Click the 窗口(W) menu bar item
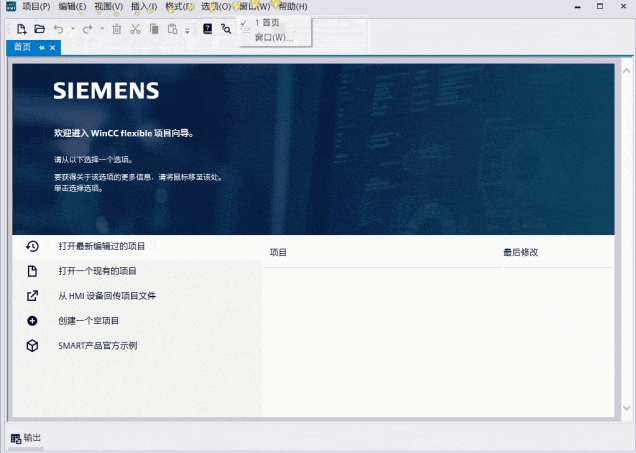Viewport: 636px width, 453px height. coord(255,6)
